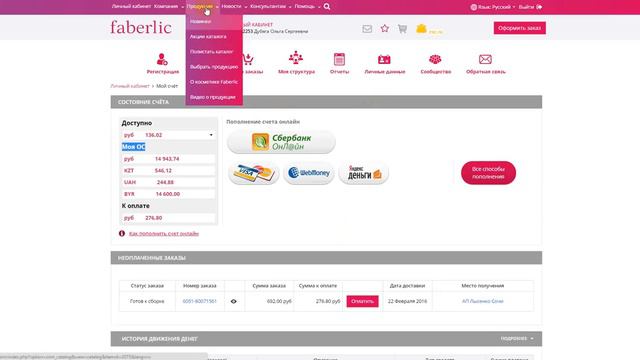640x360 pixels.
Task: Click Все способы пополнения button
Action: click(x=488, y=173)
